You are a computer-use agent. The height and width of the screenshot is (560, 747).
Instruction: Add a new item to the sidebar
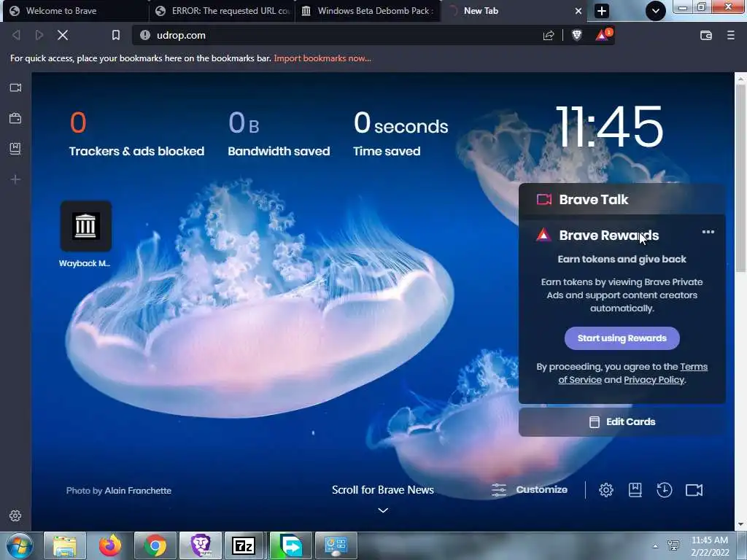coord(15,179)
